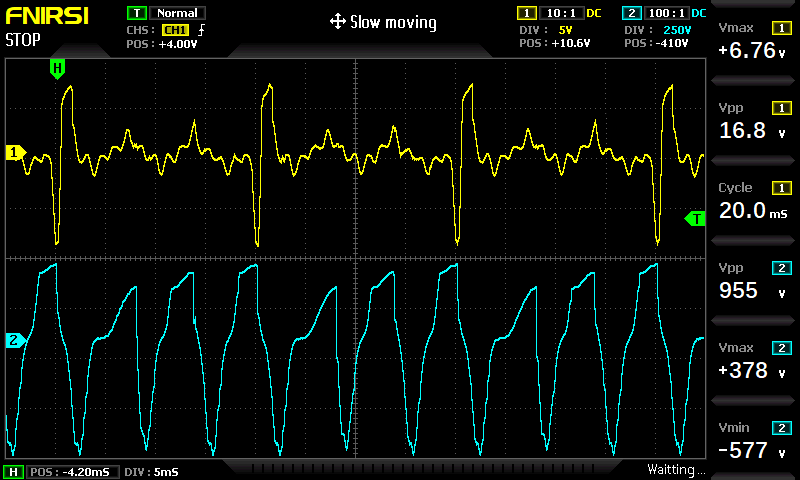Toggle the STOP run state indicator
The height and width of the screenshot is (480, 800).
pyautogui.click(x=23, y=41)
